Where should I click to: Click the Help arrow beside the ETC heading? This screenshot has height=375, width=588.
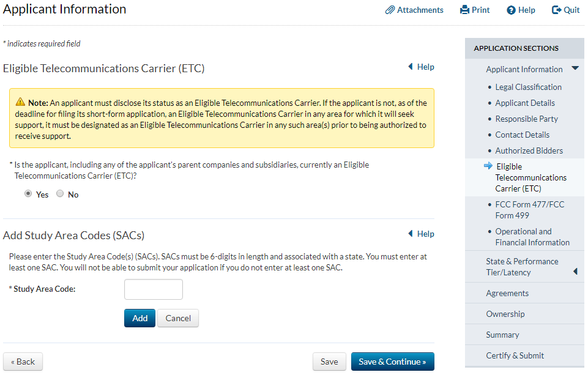click(411, 67)
